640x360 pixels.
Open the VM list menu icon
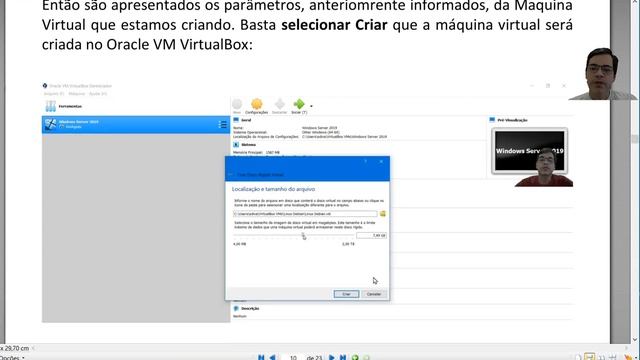click(x=222, y=124)
